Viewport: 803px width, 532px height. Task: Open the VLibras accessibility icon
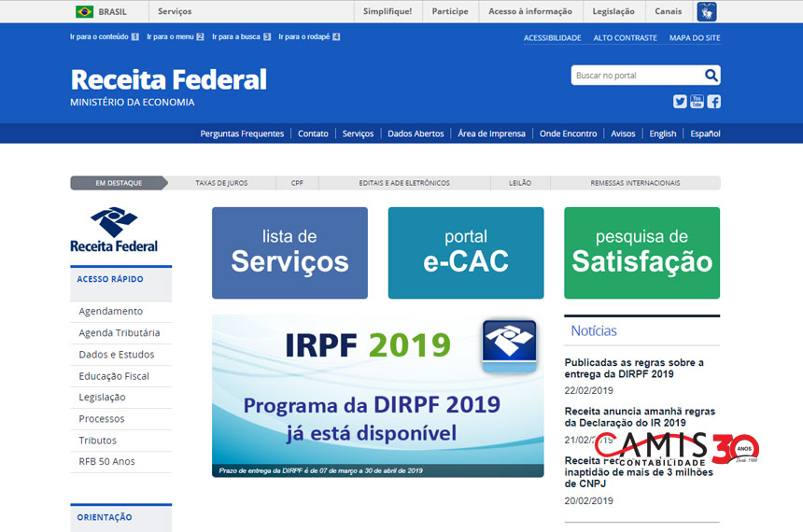coord(707,11)
